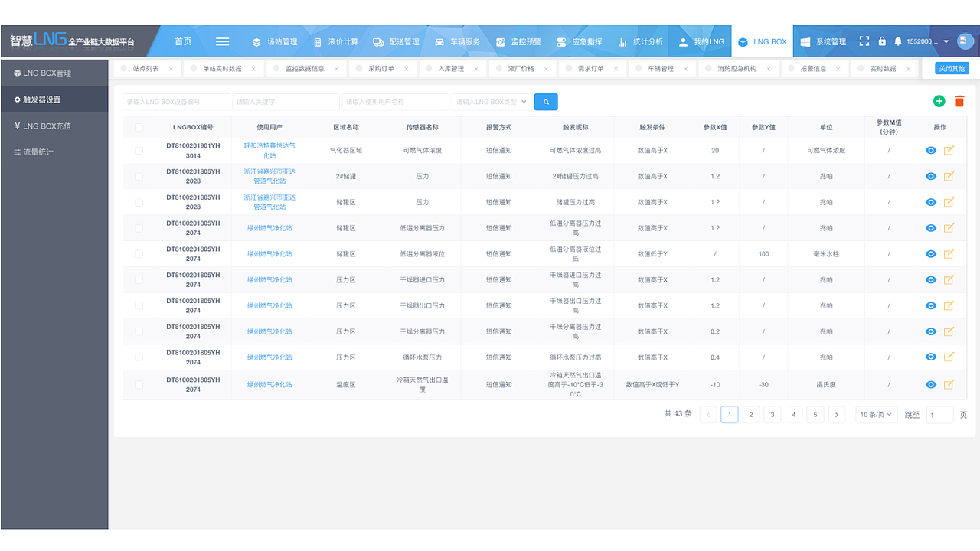Close the 报警信息 tab
This screenshot has width=980, height=551.
(838, 69)
